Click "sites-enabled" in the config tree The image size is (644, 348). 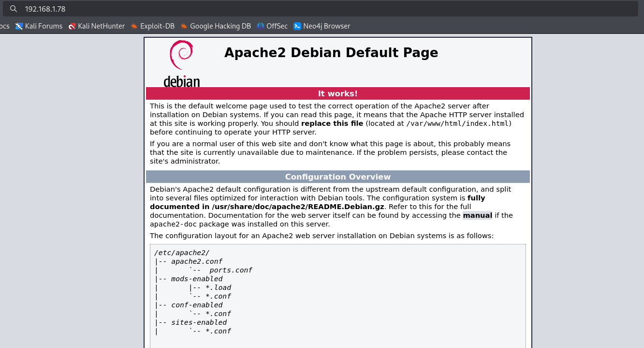pyautogui.click(x=198, y=322)
